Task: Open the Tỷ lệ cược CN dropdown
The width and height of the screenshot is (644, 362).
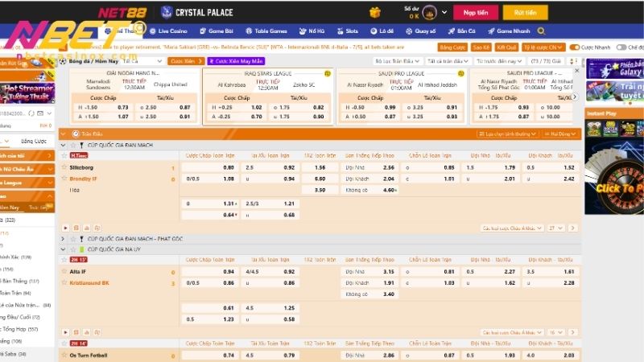Action: 543,47
